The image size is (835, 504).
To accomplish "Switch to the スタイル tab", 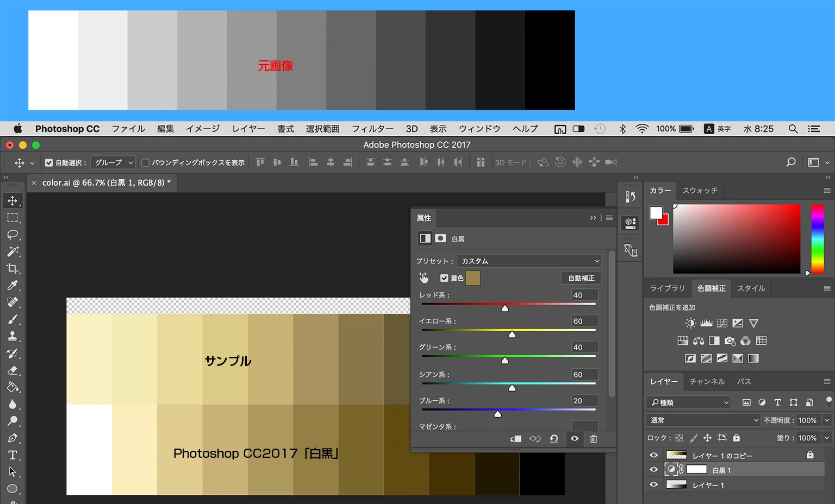I will pyautogui.click(x=751, y=288).
